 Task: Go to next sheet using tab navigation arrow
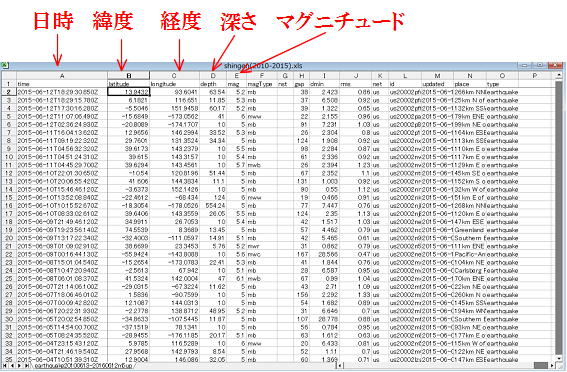(x=20, y=366)
